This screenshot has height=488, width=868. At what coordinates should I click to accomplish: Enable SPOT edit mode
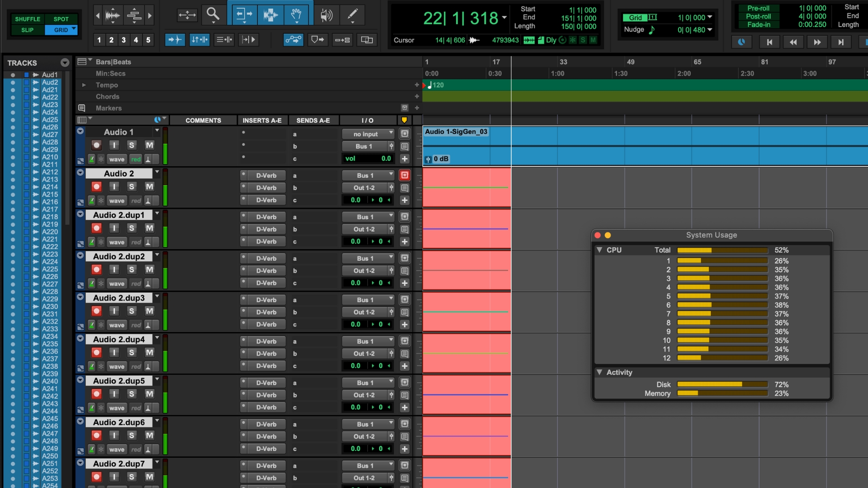pos(61,19)
